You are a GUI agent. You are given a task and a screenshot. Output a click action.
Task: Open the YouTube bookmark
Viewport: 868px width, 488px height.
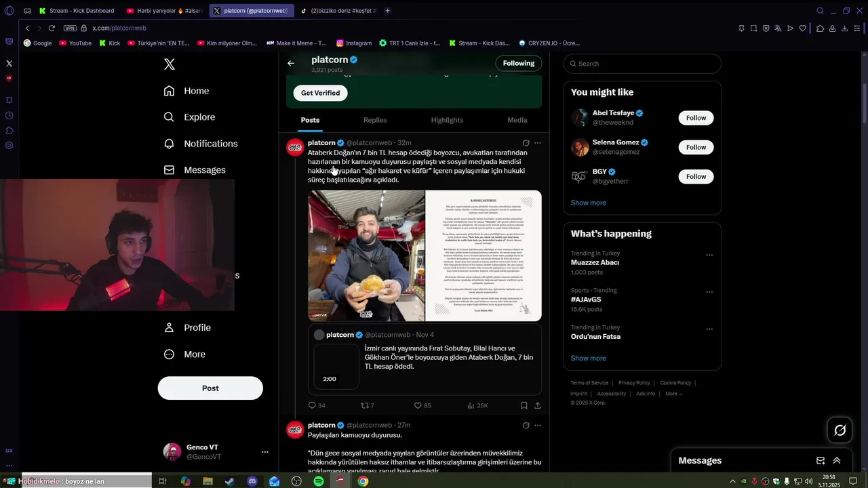(x=75, y=43)
